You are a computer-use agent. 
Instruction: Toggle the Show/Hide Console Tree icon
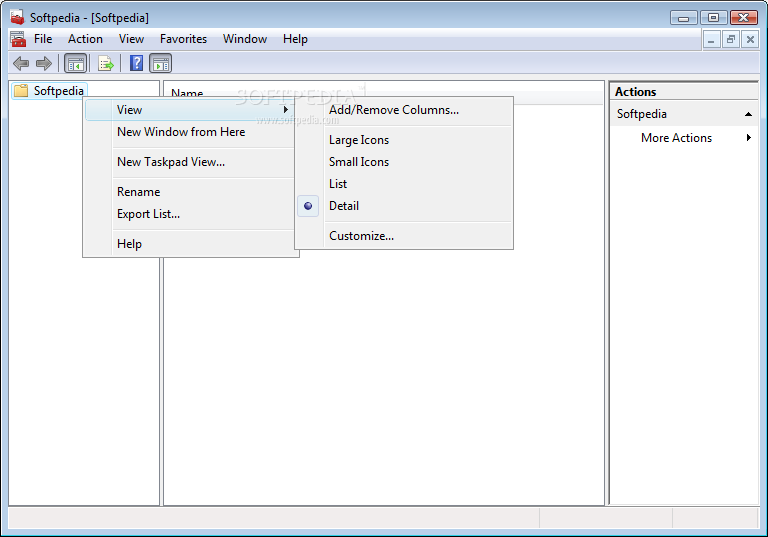[75, 64]
